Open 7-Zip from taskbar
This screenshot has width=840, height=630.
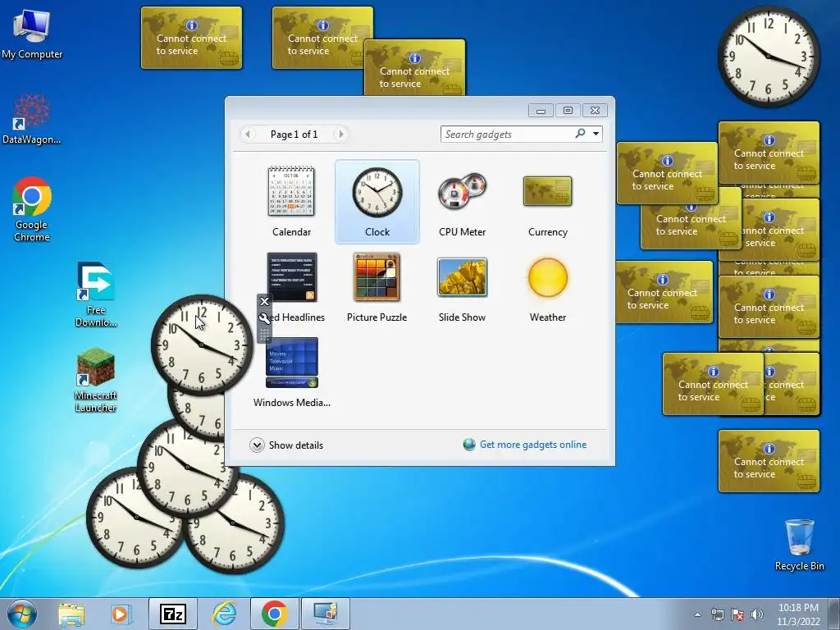(x=172, y=614)
